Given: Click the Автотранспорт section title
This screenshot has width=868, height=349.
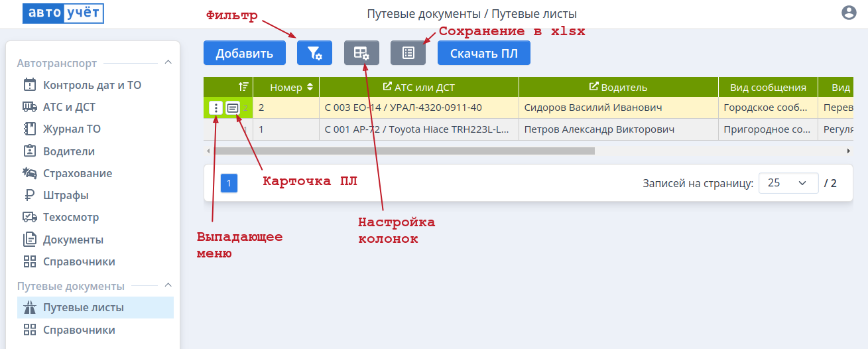Looking at the screenshot, I should (56, 63).
